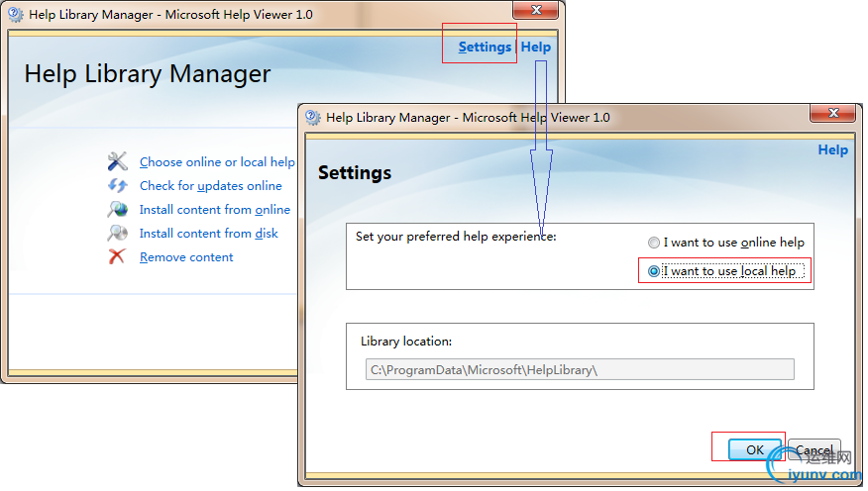Confirm settings with OK button
Screen dimensions: 868x491
pyautogui.click(x=755, y=449)
